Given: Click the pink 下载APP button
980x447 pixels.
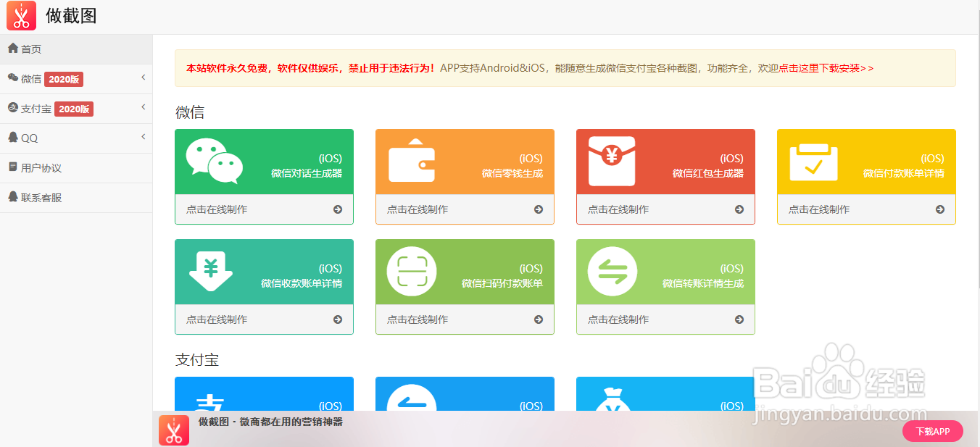Looking at the screenshot, I should pos(932,431).
